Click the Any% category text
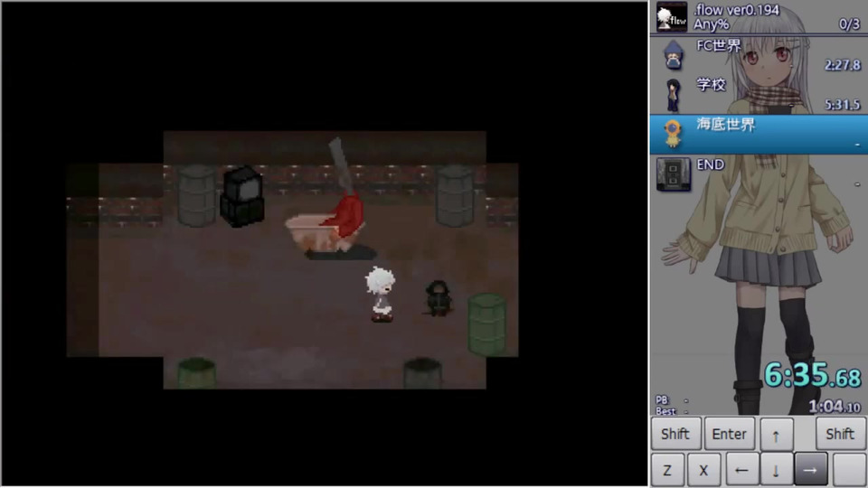Image resolution: width=868 pixels, height=488 pixels. click(712, 24)
